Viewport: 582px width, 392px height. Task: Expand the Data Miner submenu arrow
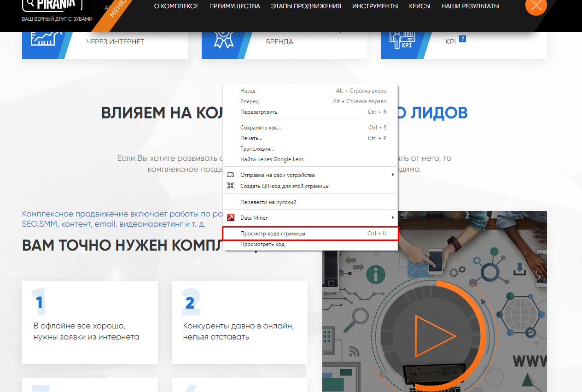coord(392,217)
